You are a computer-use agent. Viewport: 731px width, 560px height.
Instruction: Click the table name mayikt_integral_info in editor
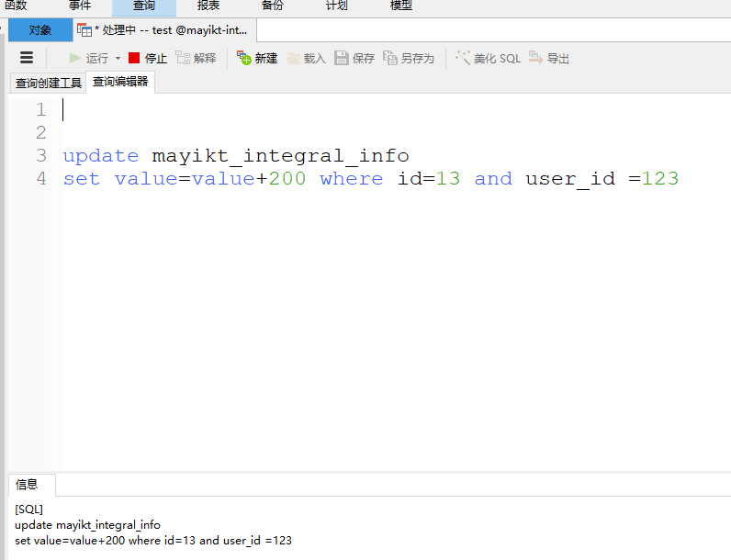(x=280, y=156)
